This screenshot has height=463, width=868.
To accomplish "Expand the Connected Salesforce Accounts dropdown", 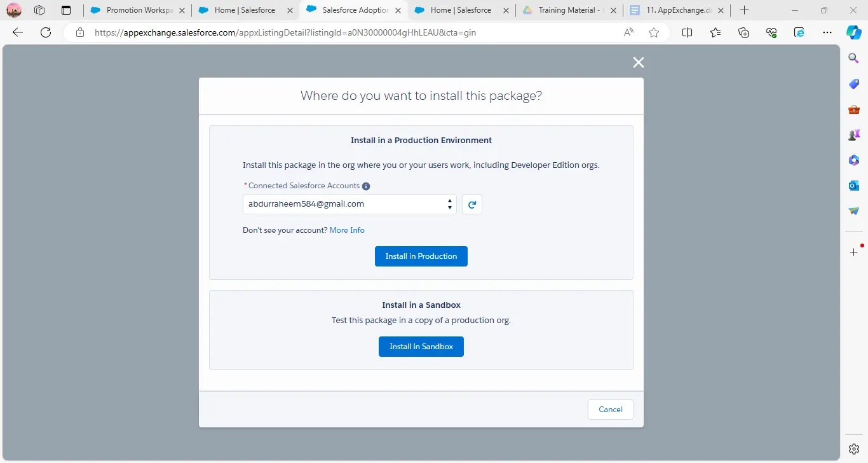I will tap(349, 204).
